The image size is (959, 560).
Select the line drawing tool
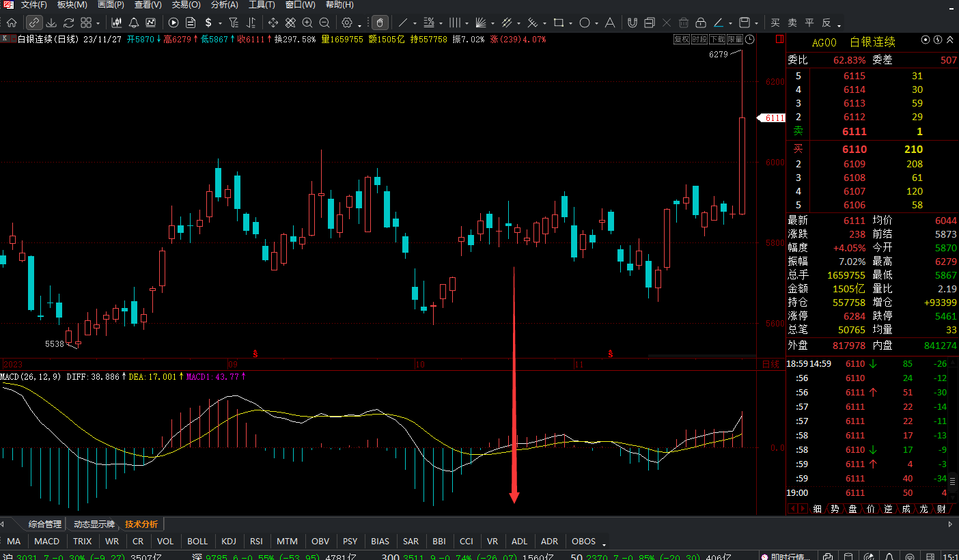403,23
